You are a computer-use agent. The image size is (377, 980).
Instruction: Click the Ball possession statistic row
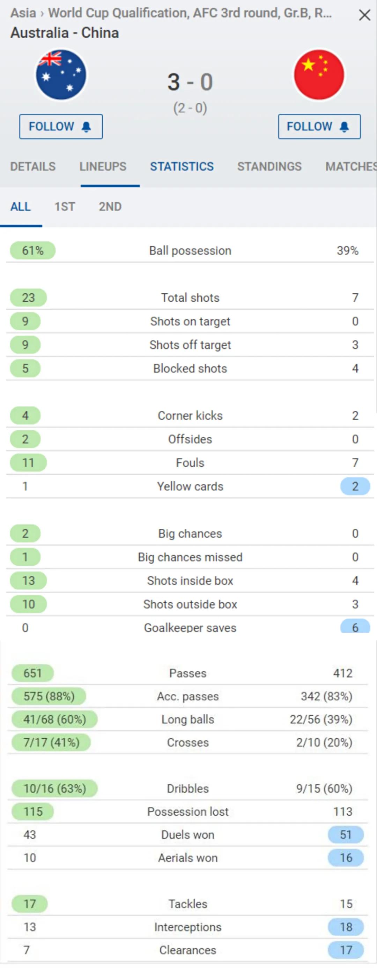[190, 251]
